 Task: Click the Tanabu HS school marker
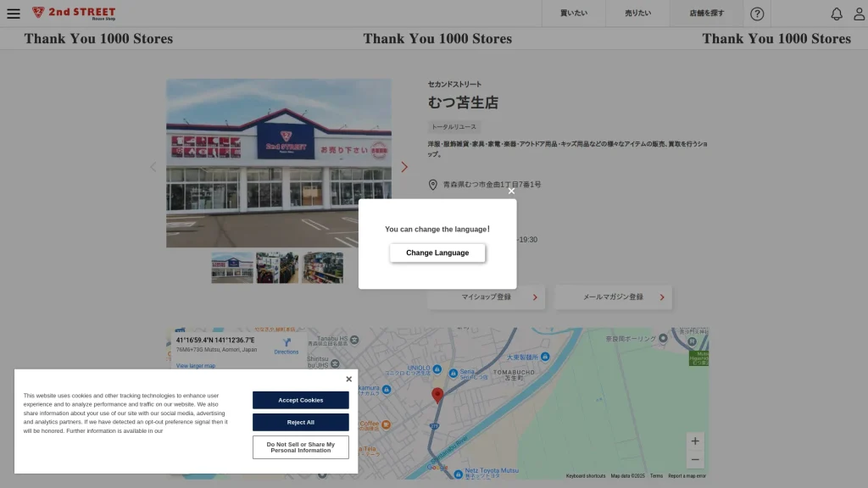[x=354, y=340]
